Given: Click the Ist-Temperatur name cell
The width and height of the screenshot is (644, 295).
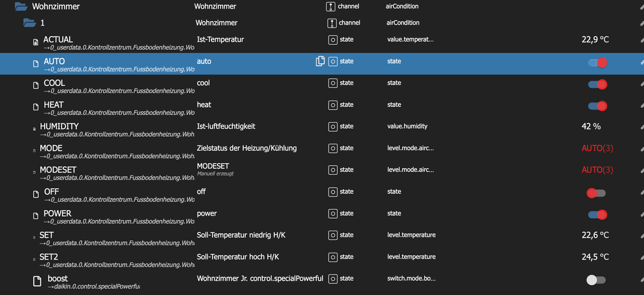Looking at the screenshot, I should point(221,40).
